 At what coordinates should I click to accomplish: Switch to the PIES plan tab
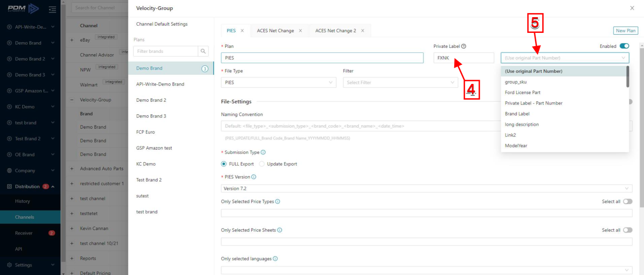click(231, 31)
